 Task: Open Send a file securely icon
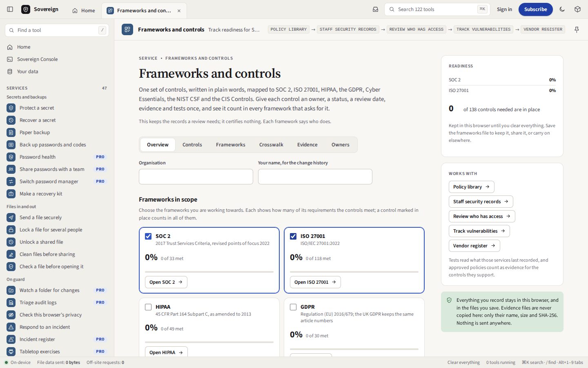pyautogui.click(x=11, y=218)
